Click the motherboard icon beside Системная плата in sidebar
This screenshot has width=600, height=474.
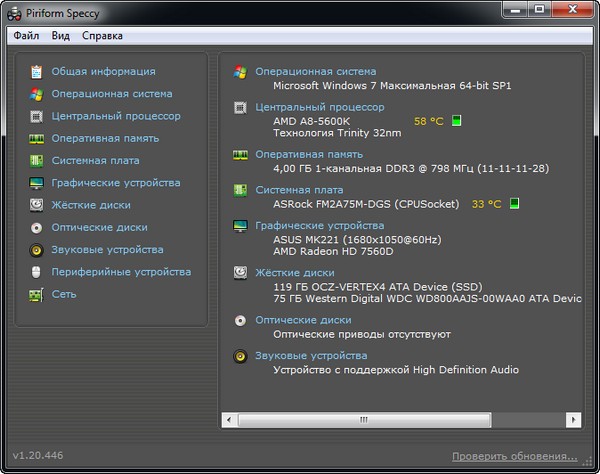coord(37,160)
